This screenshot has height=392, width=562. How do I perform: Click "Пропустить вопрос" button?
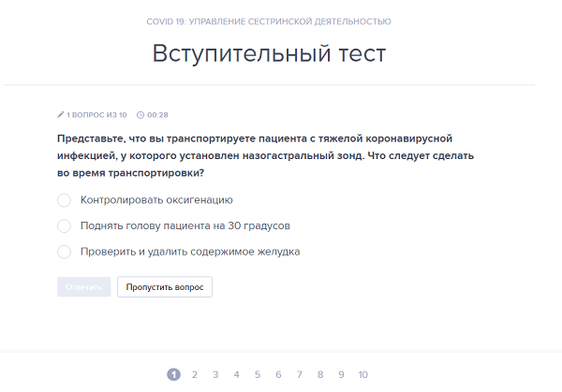tap(165, 287)
